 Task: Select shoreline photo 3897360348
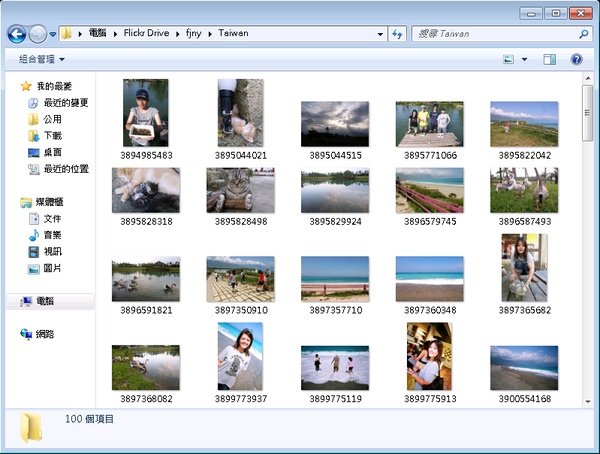(x=429, y=279)
